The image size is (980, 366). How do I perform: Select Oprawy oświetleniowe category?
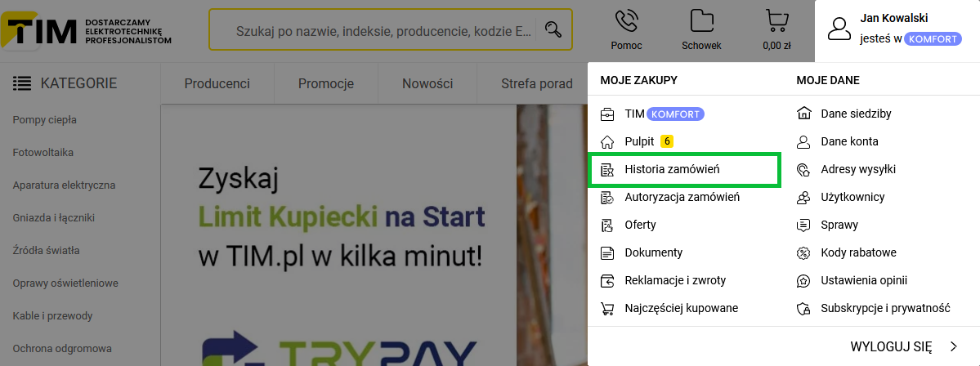(x=65, y=283)
